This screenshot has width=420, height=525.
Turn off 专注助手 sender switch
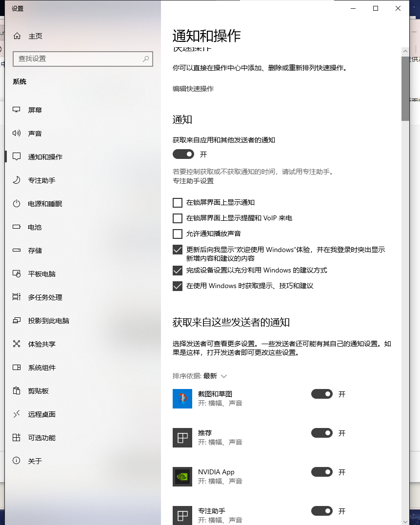pyautogui.click(x=322, y=511)
